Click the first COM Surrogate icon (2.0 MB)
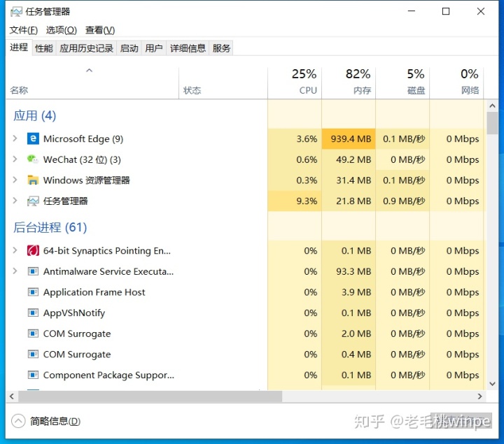The height and width of the screenshot is (444, 504). click(33, 334)
